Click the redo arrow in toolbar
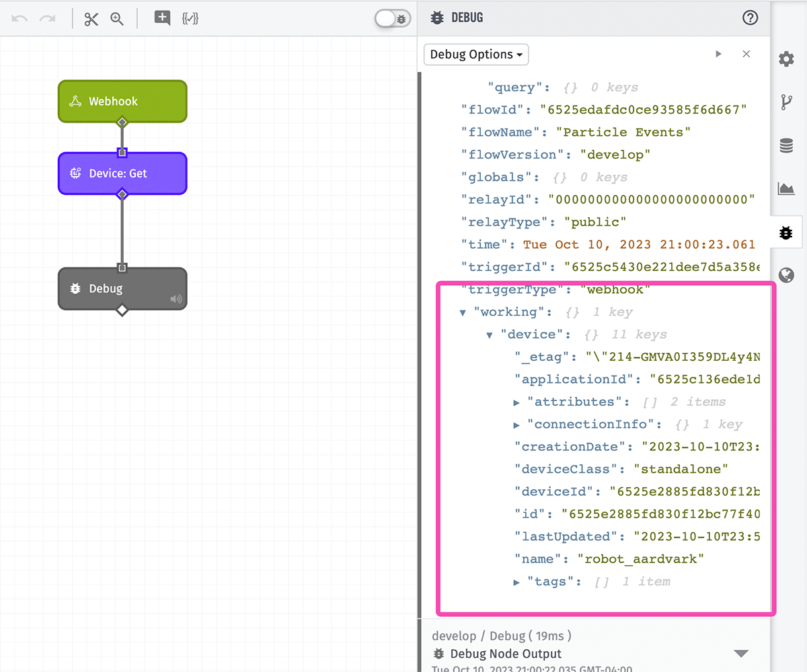 pyautogui.click(x=47, y=19)
